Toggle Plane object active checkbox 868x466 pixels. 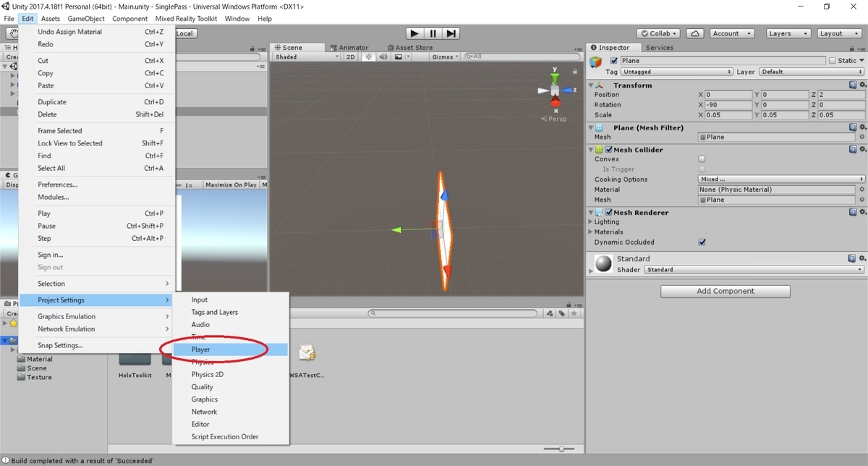click(614, 61)
